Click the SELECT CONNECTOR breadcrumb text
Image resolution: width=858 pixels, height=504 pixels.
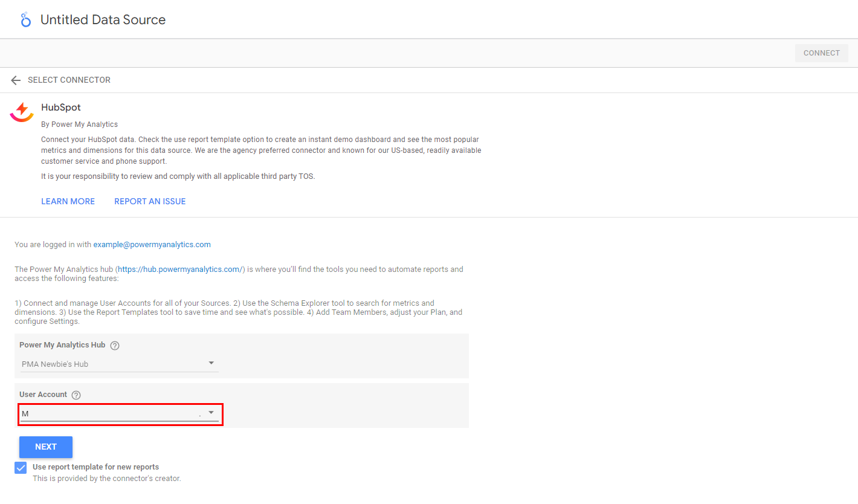point(69,80)
